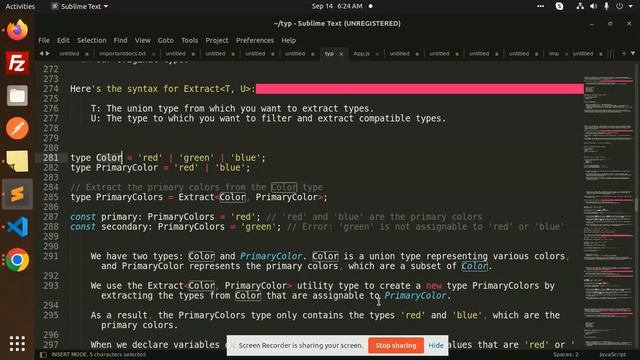This screenshot has width=640, height=360.
Task: Open the network status icon
Action: click(580, 6)
